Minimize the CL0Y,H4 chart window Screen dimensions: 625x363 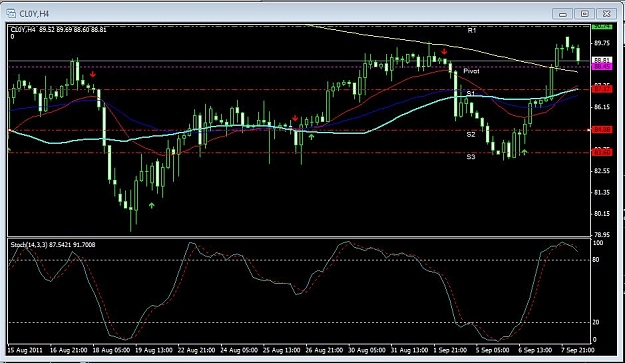point(562,14)
